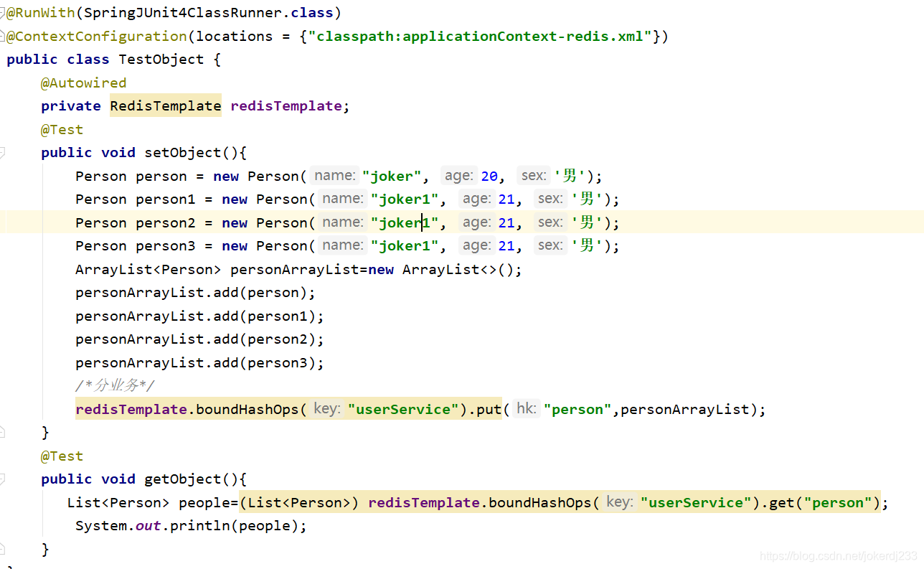Click personArrayList argument in the put call
This screenshot has height=569, width=924.
[x=685, y=409]
